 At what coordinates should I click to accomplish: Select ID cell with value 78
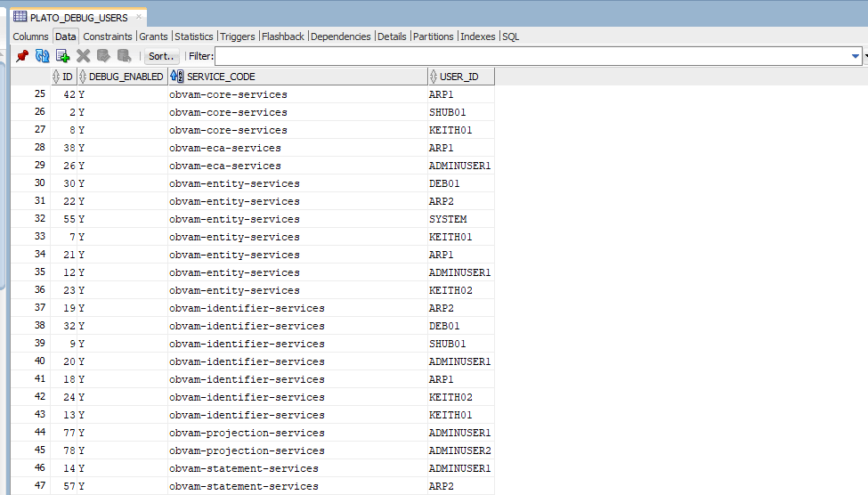64,450
